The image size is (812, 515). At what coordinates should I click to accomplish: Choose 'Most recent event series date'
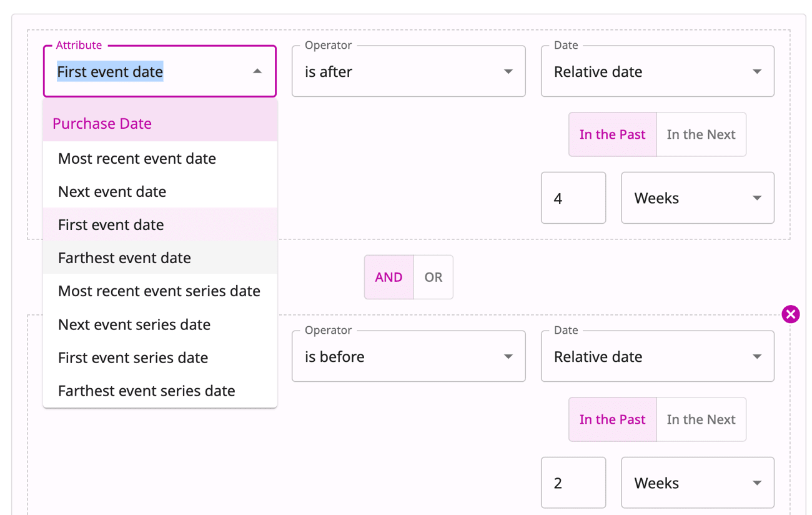[x=159, y=291]
